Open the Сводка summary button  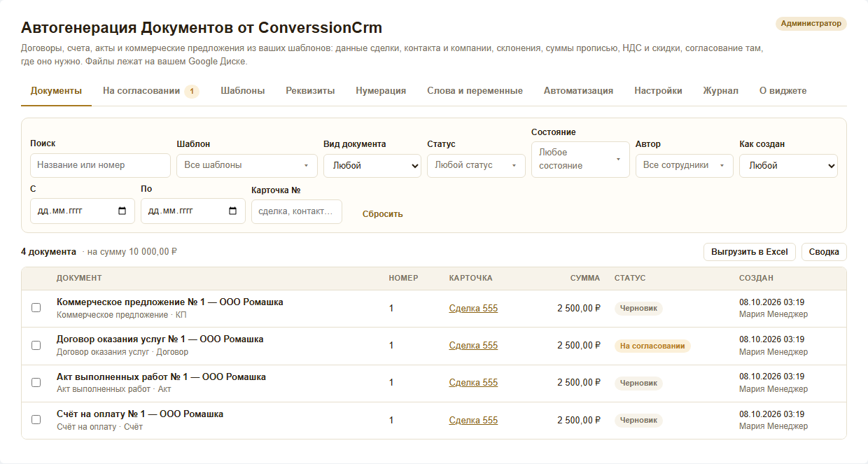pyautogui.click(x=824, y=252)
